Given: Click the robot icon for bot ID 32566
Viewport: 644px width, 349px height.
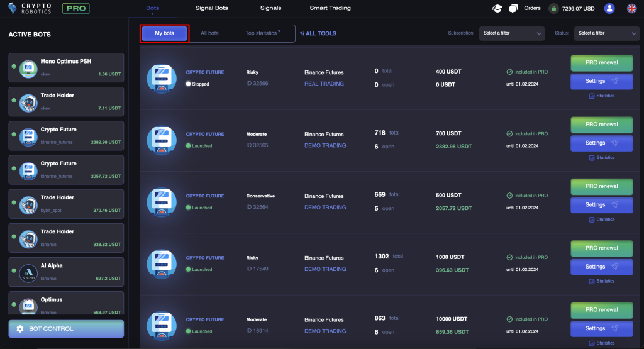Looking at the screenshot, I should pos(162,78).
